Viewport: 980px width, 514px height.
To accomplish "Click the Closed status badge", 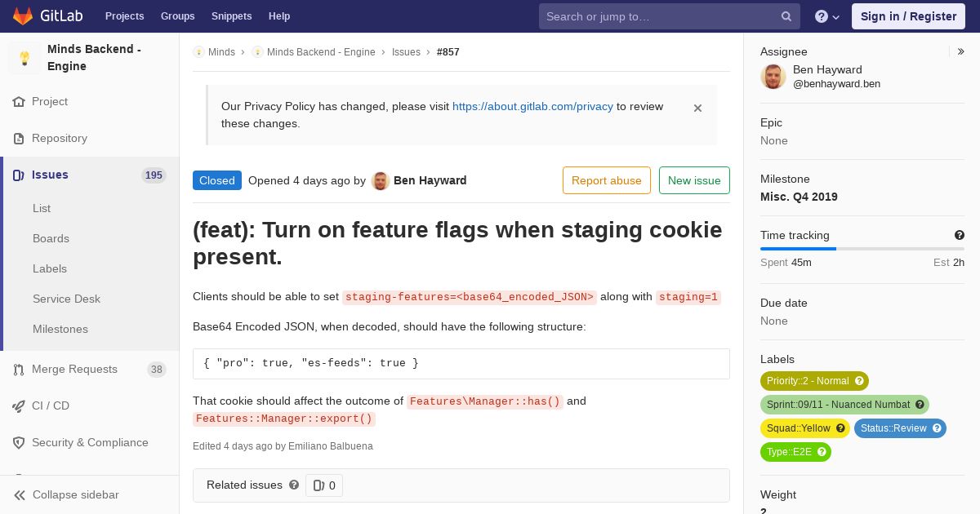I will tap(217, 180).
